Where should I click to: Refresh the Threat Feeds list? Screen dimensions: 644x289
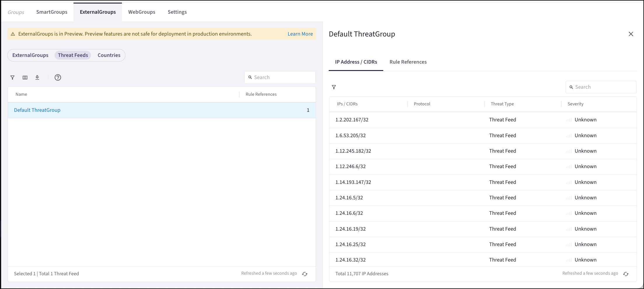pyautogui.click(x=304, y=274)
